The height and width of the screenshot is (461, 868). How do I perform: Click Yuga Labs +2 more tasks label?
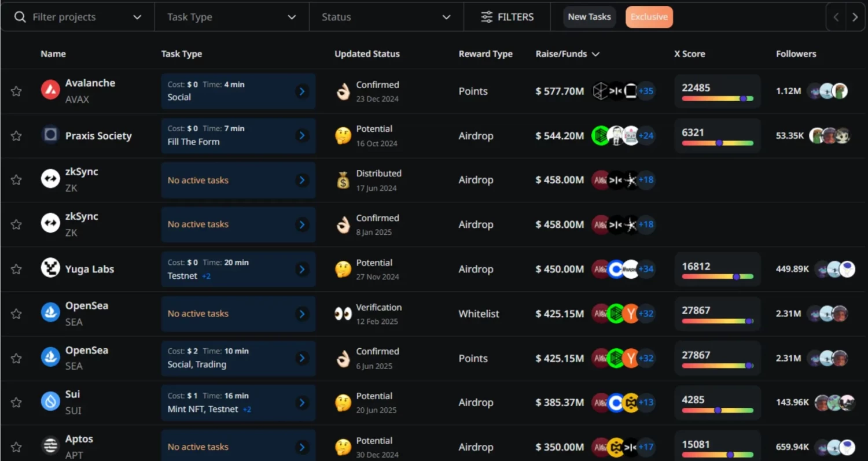click(207, 276)
